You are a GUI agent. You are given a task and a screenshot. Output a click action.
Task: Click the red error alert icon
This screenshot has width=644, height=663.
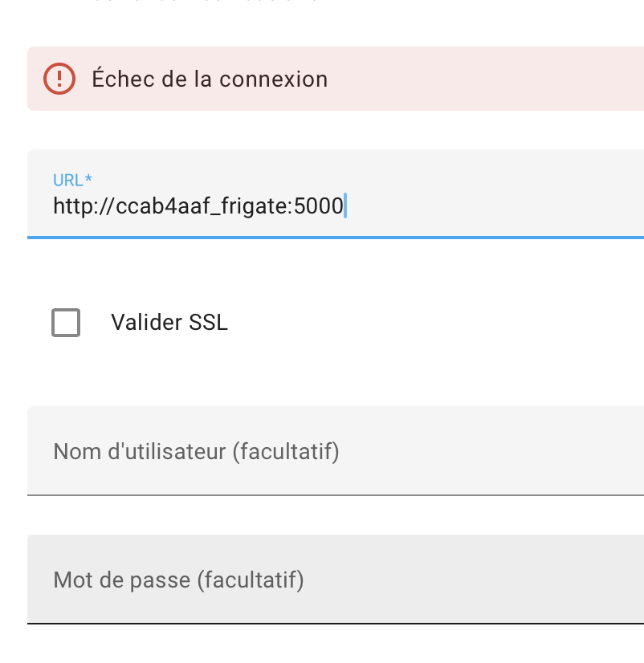click(x=59, y=79)
